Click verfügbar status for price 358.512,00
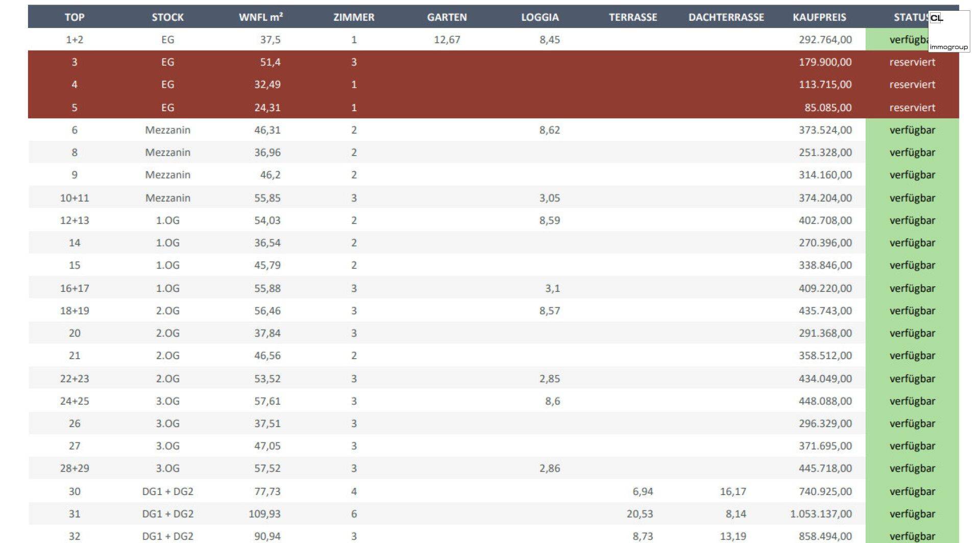This screenshot has width=980, height=543. coord(912,356)
